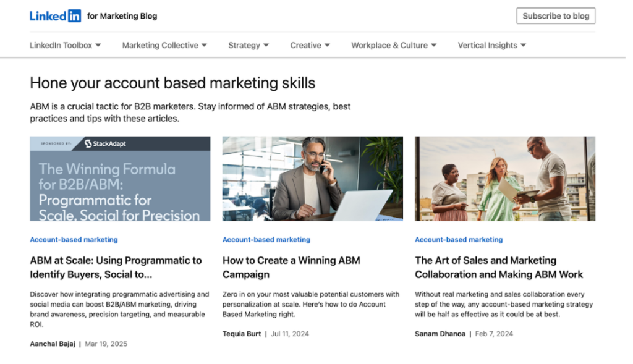633x364 pixels.
Task: Open the Winning Formula B2B/ABM thumbnail
Action: [x=120, y=185]
